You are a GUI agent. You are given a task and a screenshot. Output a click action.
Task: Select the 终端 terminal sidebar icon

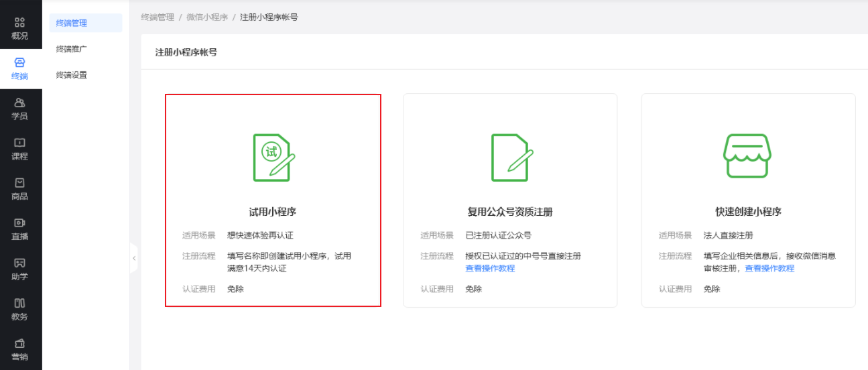coord(20,62)
